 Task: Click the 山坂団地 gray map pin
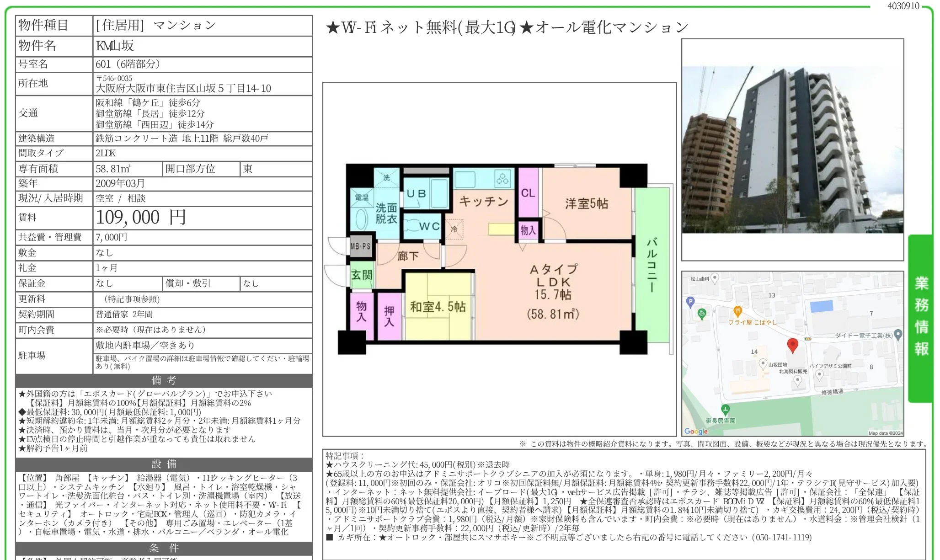(x=763, y=364)
